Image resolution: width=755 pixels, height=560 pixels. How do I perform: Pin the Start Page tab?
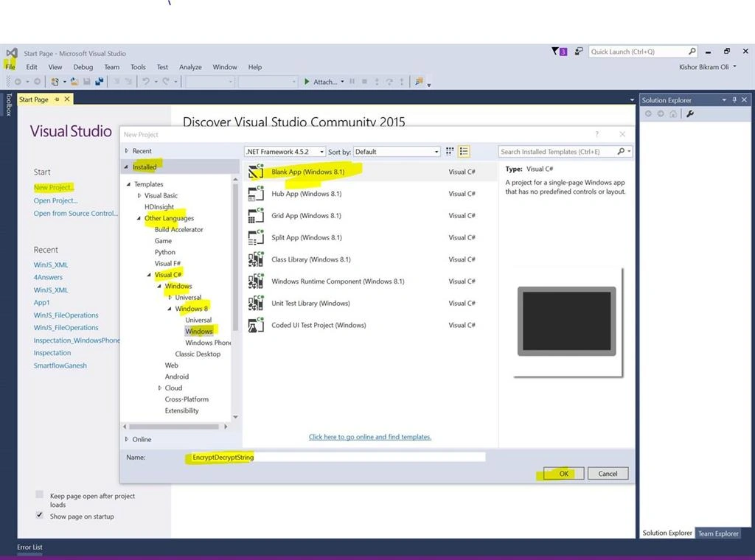tap(57, 99)
